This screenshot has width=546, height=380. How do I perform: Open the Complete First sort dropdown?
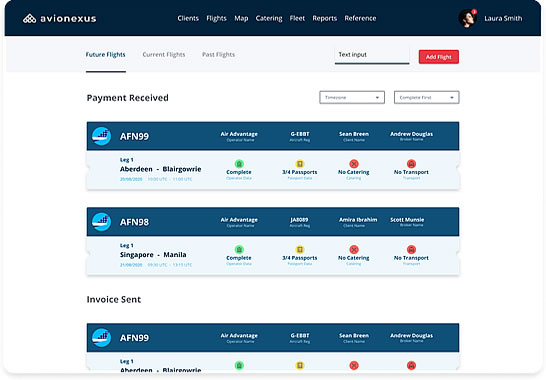pos(427,98)
